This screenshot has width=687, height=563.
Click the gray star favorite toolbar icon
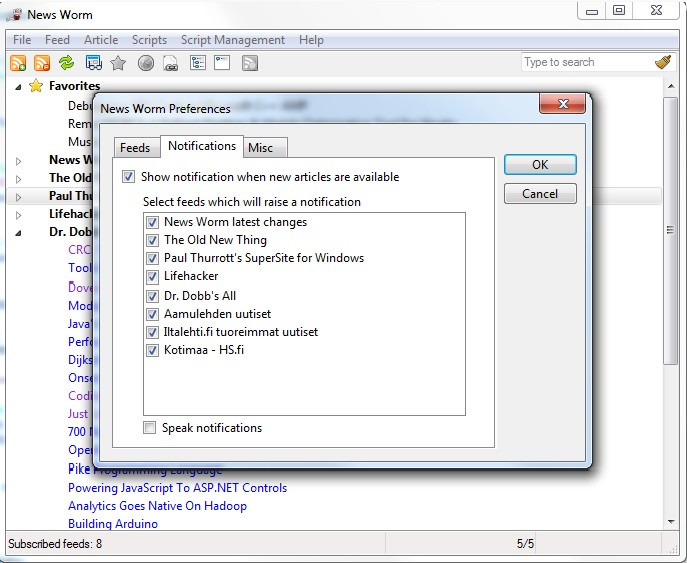[118, 63]
